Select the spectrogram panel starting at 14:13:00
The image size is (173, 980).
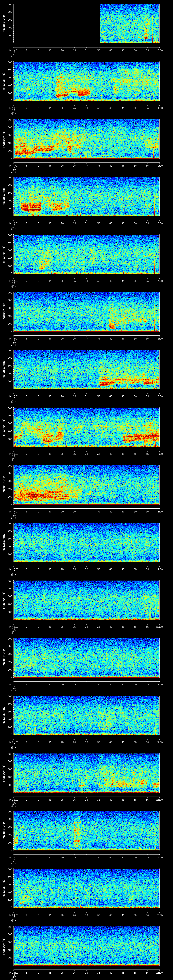coord(87,254)
